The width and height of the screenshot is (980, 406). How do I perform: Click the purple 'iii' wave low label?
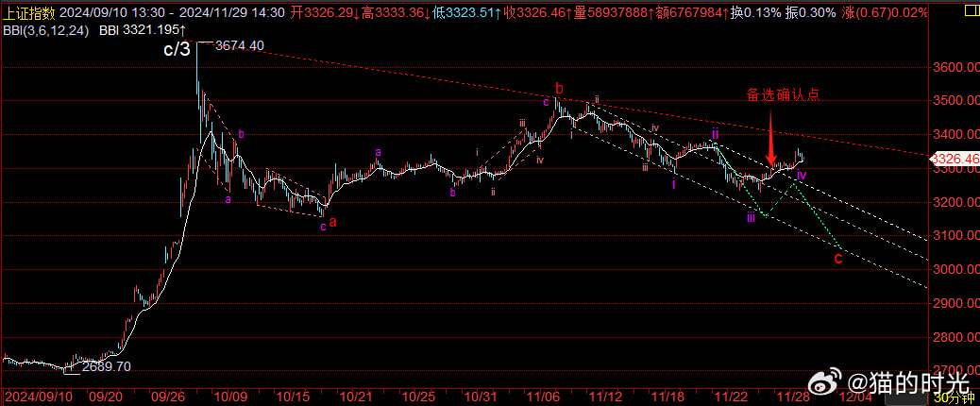click(x=751, y=218)
